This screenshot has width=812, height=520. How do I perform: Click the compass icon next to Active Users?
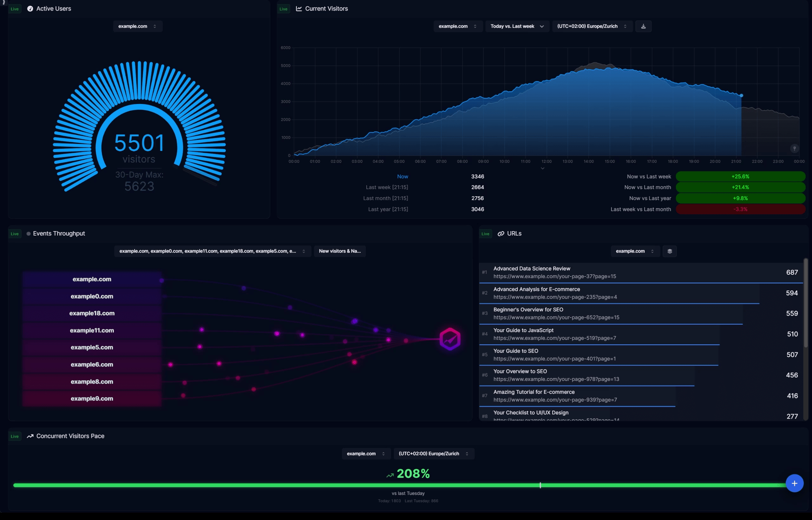[x=30, y=9]
